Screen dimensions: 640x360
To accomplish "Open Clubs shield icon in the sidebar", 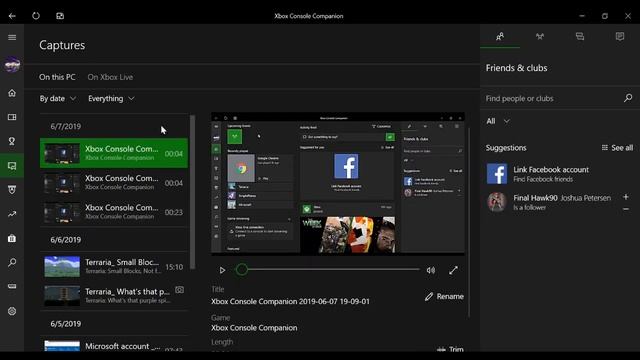I will pos(12,190).
